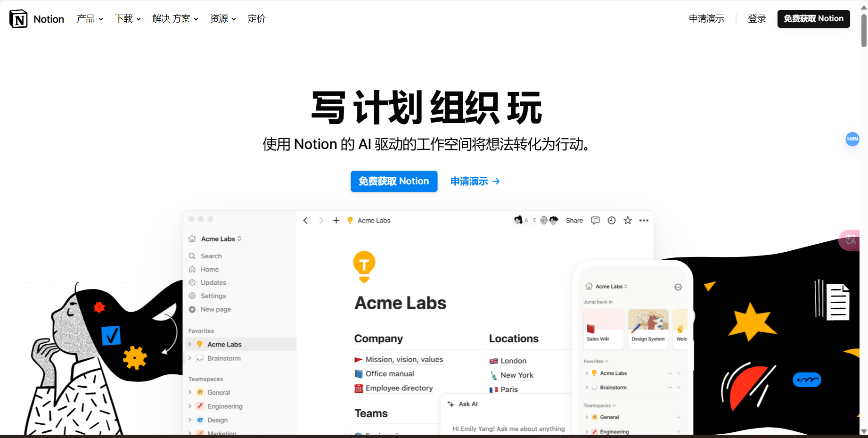Open the 定价 menu item
Screen dimensions: 868x438
pyautogui.click(x=256, y=19)
